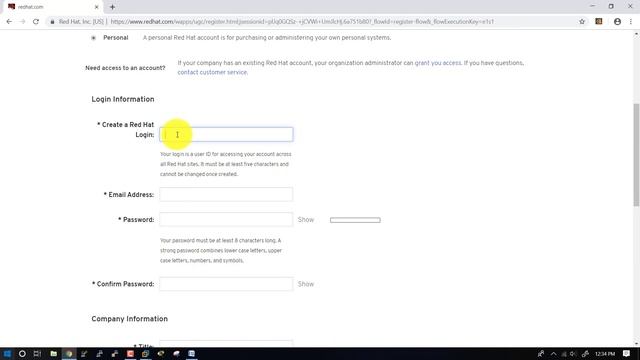640x360 pixels.
Task: Open the Chrome three-dot menu
Action: point(631,22)
